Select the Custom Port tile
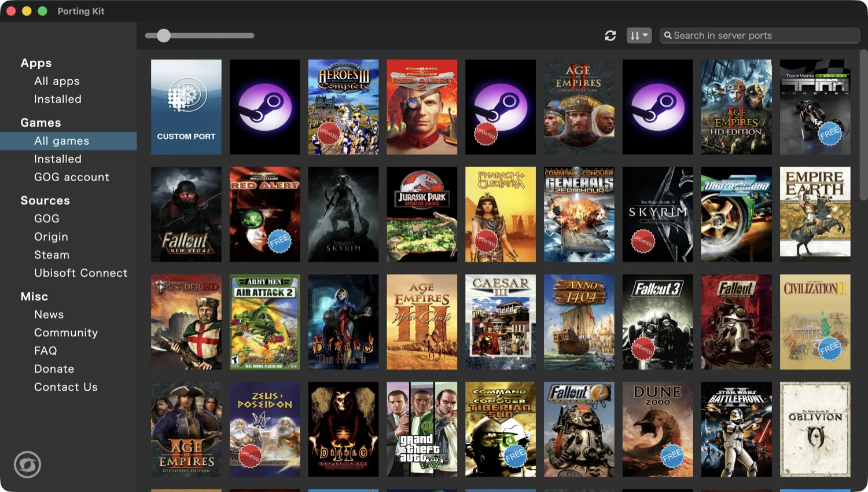 click(x=186, y=107)
